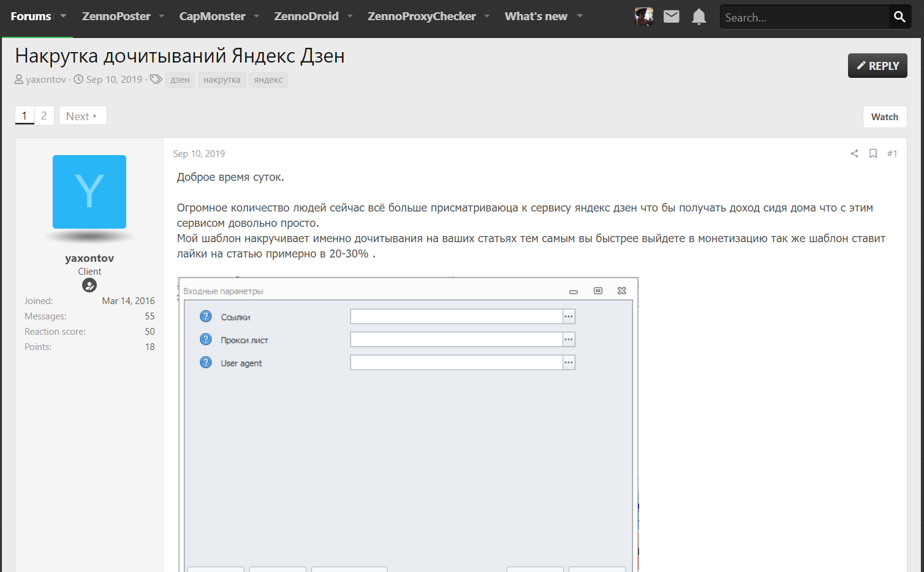Open the дзен tag
Viewport: 924px width, 572px height.
[180, 80]
